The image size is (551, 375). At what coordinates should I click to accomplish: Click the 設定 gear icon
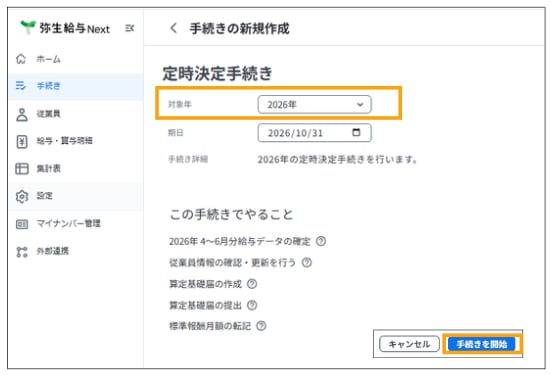click(22, 196)
